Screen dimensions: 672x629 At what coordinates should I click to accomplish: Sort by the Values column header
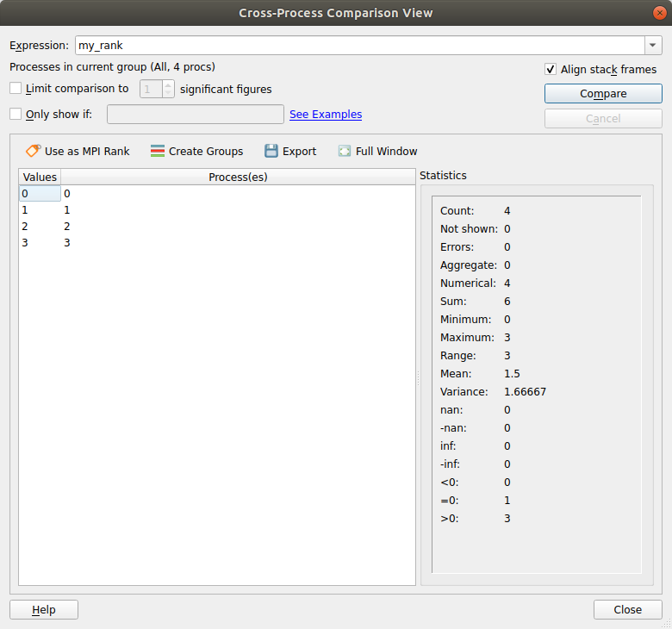[40, 177]
